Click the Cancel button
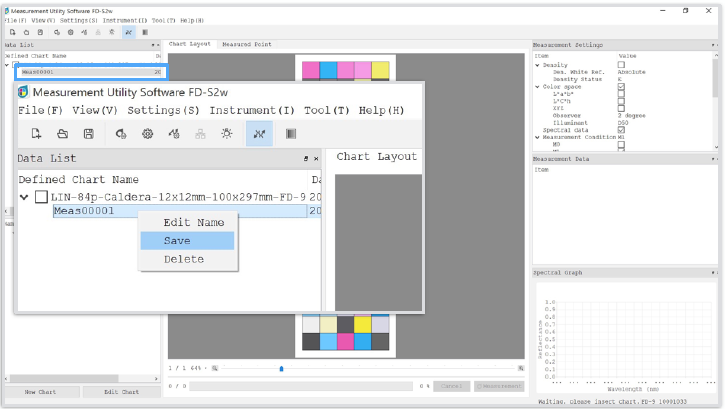Screen dimensions: 725x409 (x=451, y=386)
